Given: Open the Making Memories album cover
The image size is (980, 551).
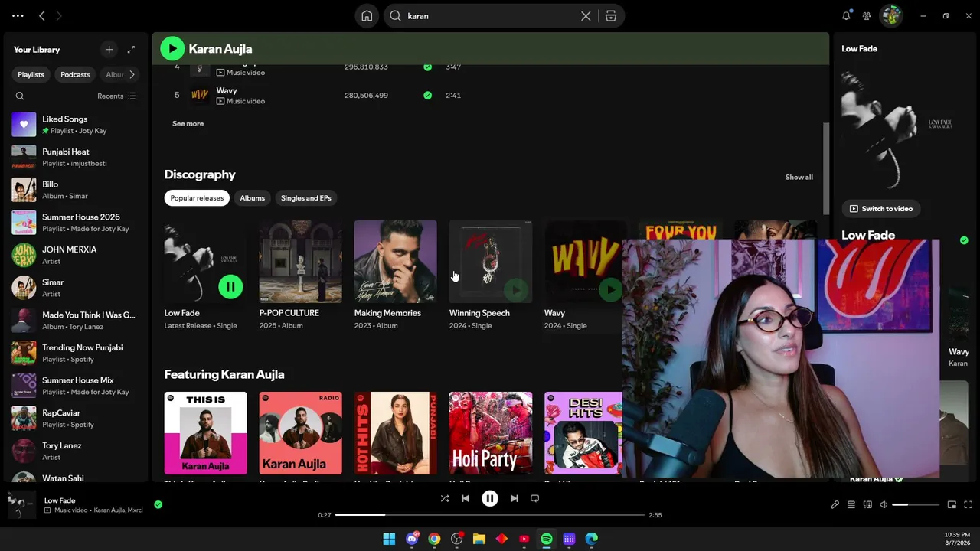Looking at the screenshot, I should tap(396, 262).
